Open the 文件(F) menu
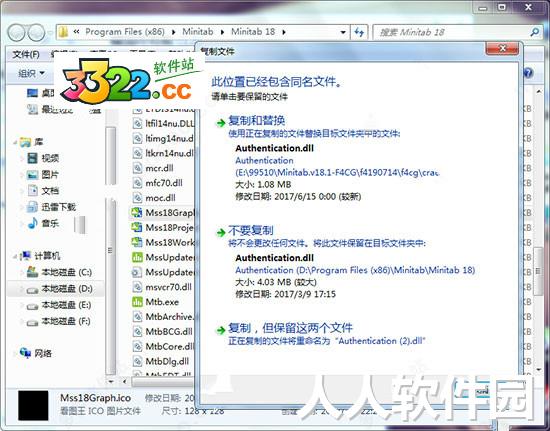Image resolution: width=550 pixels, height=431 pixels. click(x=26, y=54)
